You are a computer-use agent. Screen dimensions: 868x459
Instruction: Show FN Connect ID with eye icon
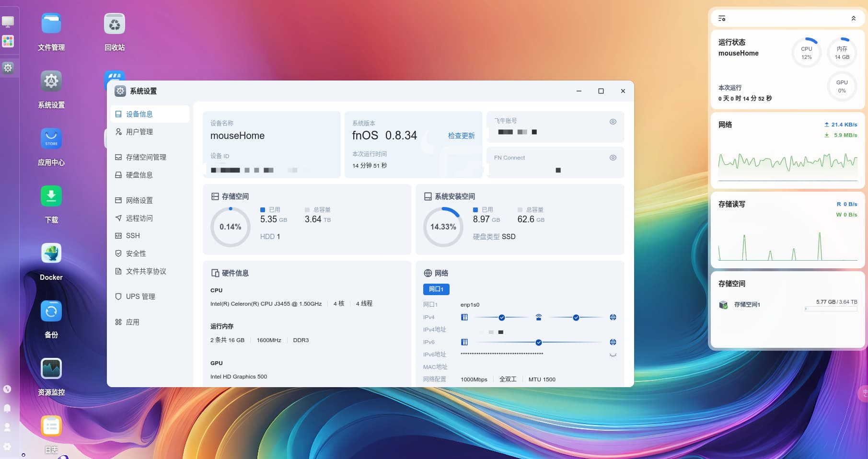point(613,158)
